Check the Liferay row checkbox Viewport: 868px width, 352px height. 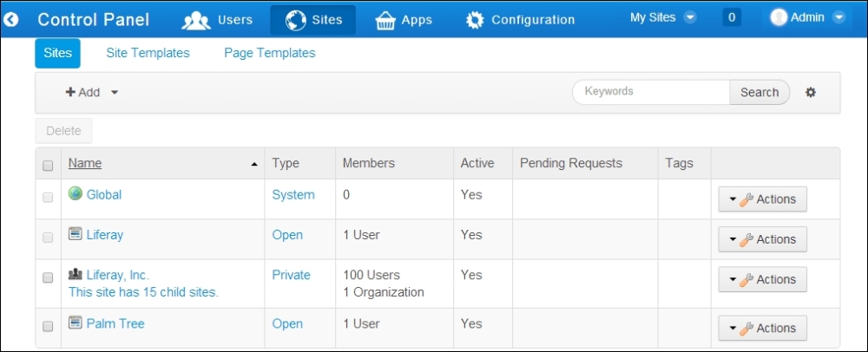(x=48, y=238)
